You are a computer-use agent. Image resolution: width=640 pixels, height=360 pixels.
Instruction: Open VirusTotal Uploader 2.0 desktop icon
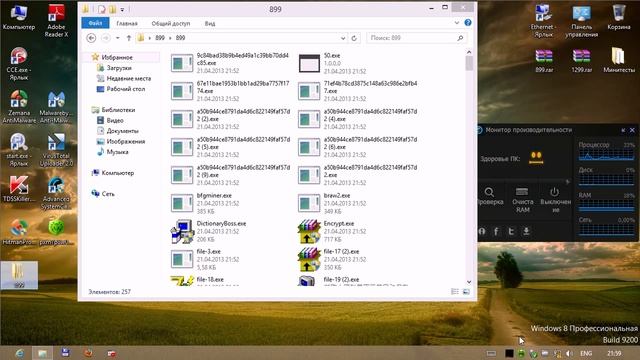tap(56, 150)
